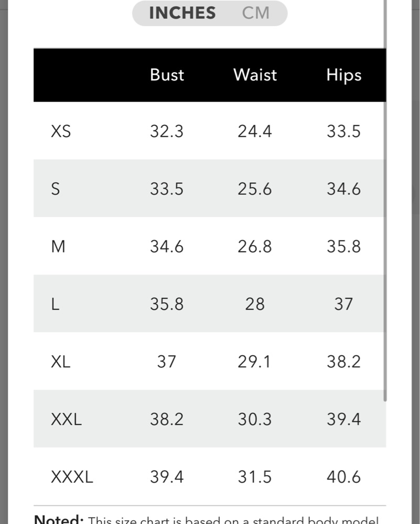Click XS waist value 24.4
The image size is (420, 524).
[255, 131]
